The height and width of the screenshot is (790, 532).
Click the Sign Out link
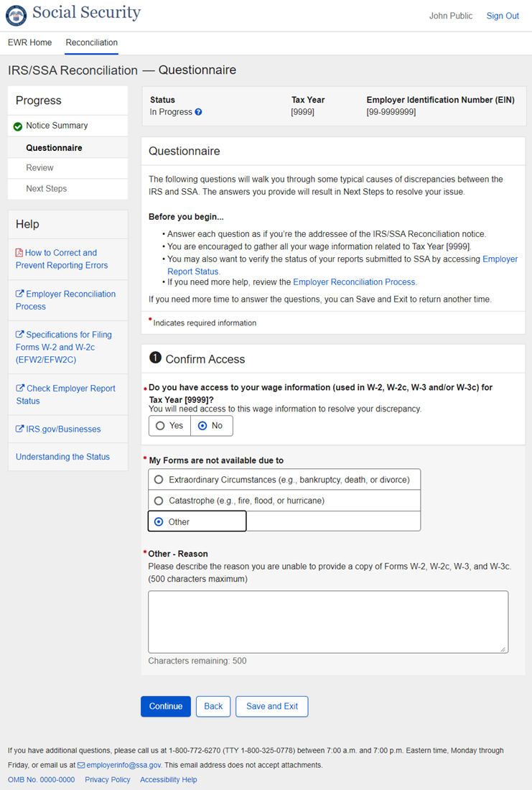pyautogui.click(x=503, y=16)
